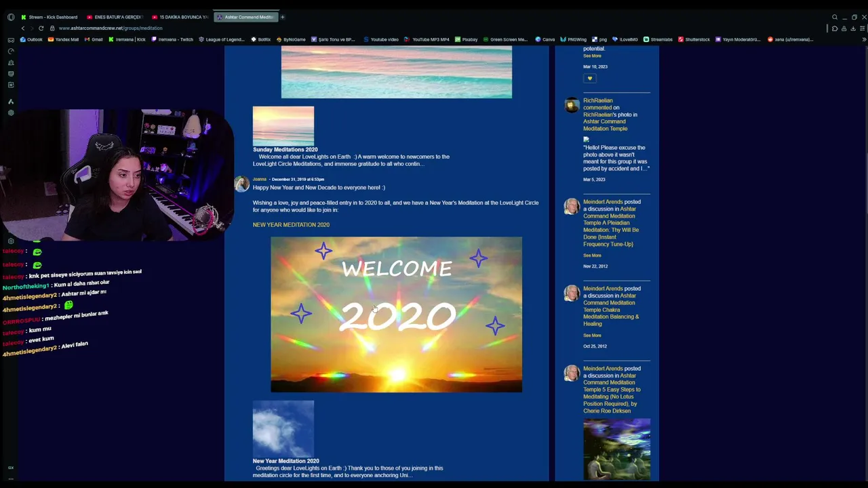Open the Easy Setup menu icon

pyautogui.click(x=862, y=28)
